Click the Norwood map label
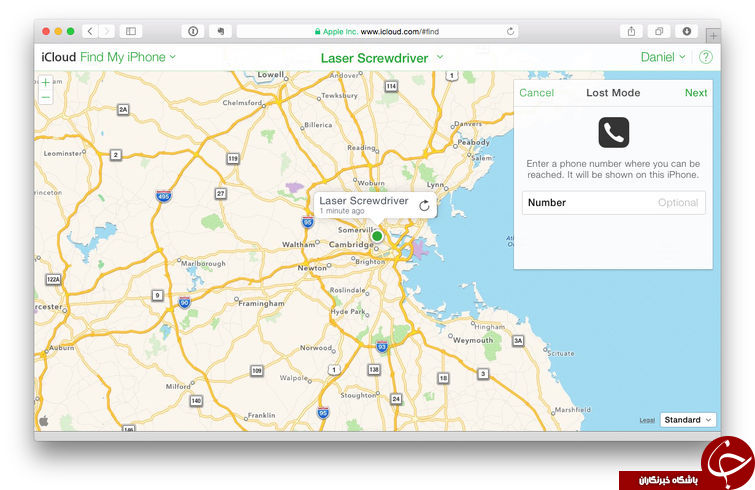 pos(316,348)
